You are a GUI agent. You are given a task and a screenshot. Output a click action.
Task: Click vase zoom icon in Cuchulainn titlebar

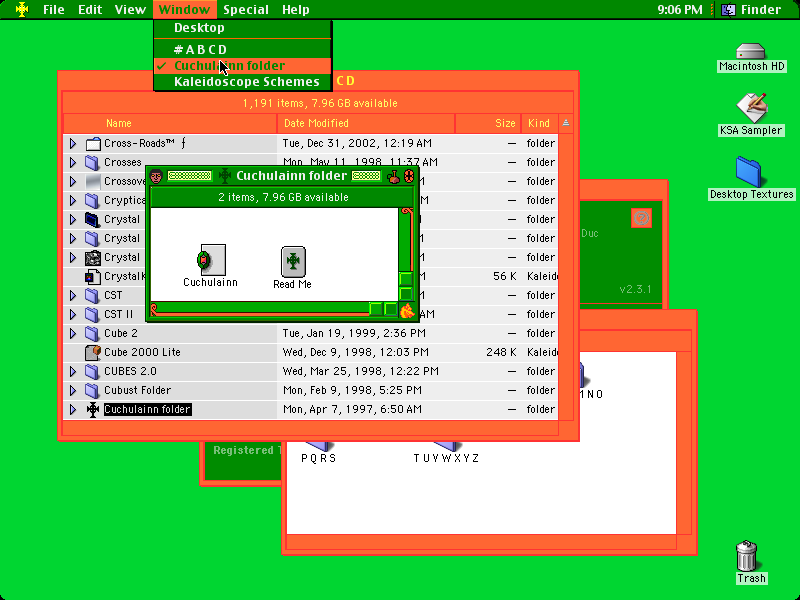(393, 177)
